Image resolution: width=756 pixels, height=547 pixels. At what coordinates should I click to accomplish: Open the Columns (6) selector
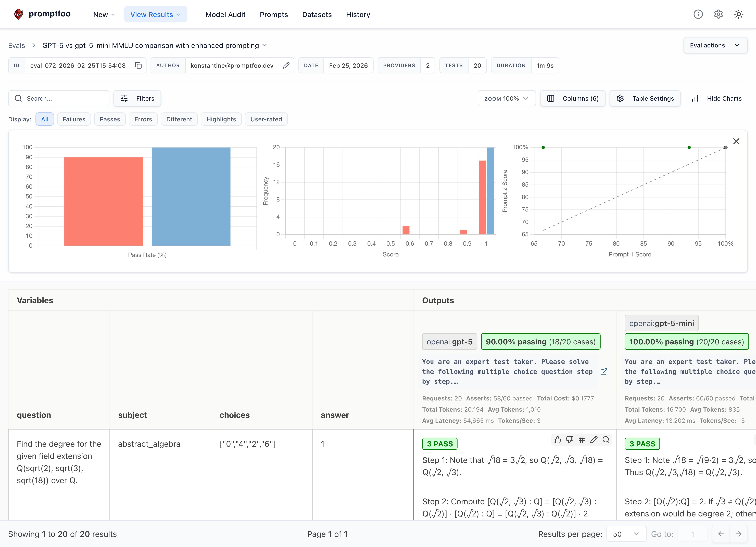573,99
